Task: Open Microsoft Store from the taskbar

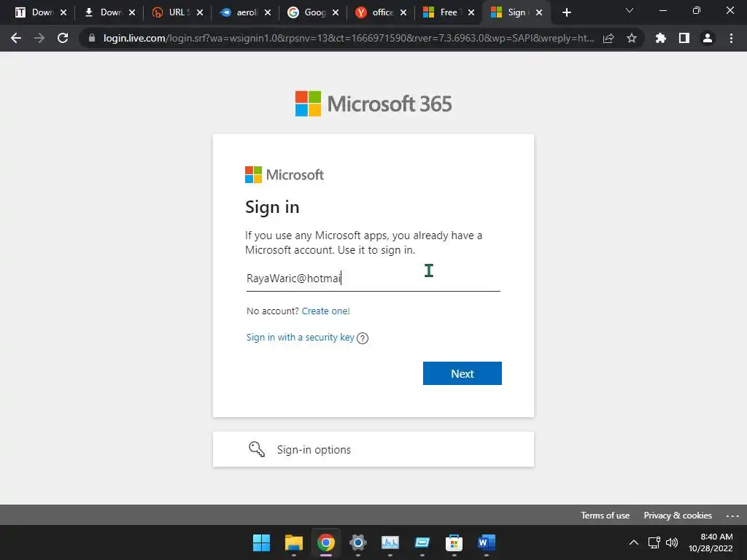Action: pos(454,542)
